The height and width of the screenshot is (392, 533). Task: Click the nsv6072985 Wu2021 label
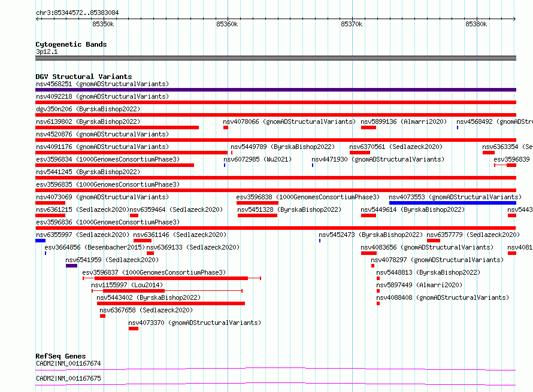point(258,159)
